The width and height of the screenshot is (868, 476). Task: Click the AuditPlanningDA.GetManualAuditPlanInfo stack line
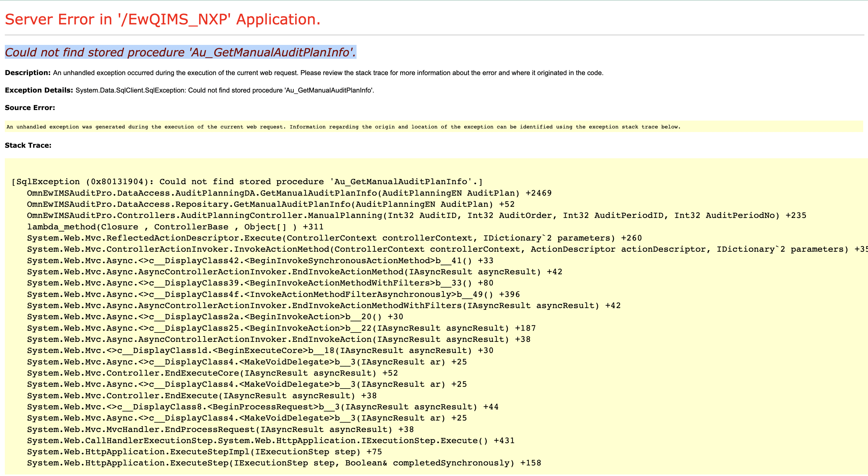point(289,193)
